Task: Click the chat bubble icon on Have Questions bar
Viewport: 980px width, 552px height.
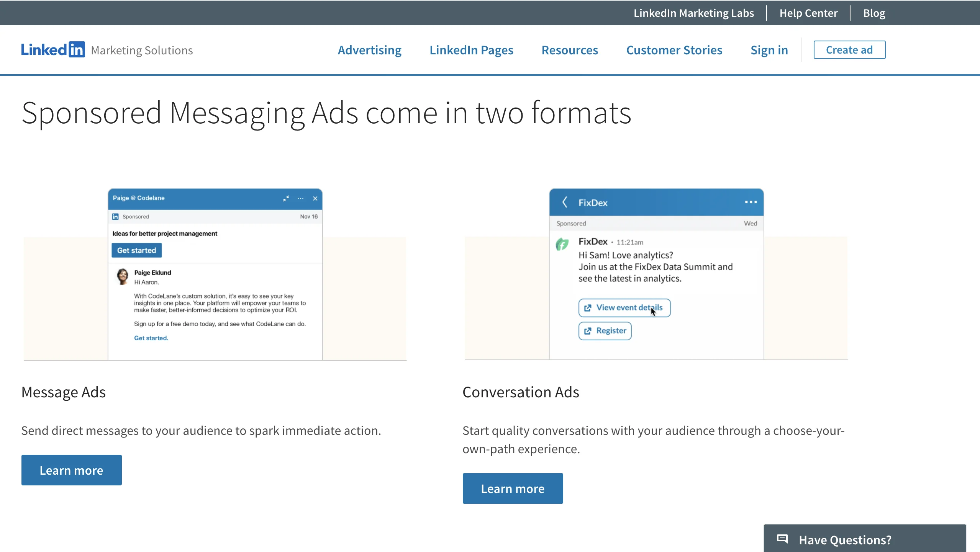Action: point(782,539)
